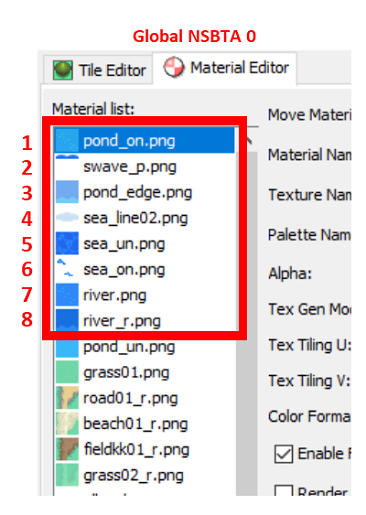The width and height of the screenshot is (366, 515).
Task: Select grass01.png list entry
Action: 145,373
